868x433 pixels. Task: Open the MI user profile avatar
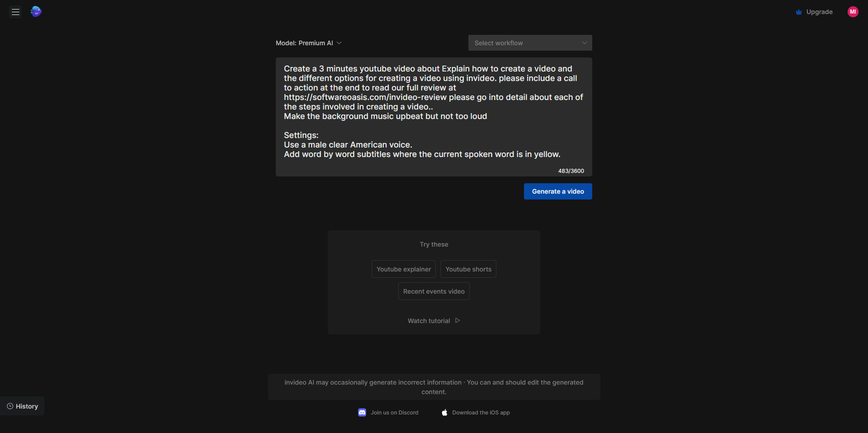[853, 12]
